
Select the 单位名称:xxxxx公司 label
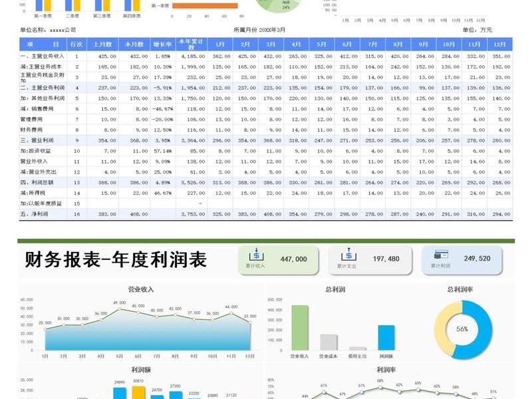(48, 30)
